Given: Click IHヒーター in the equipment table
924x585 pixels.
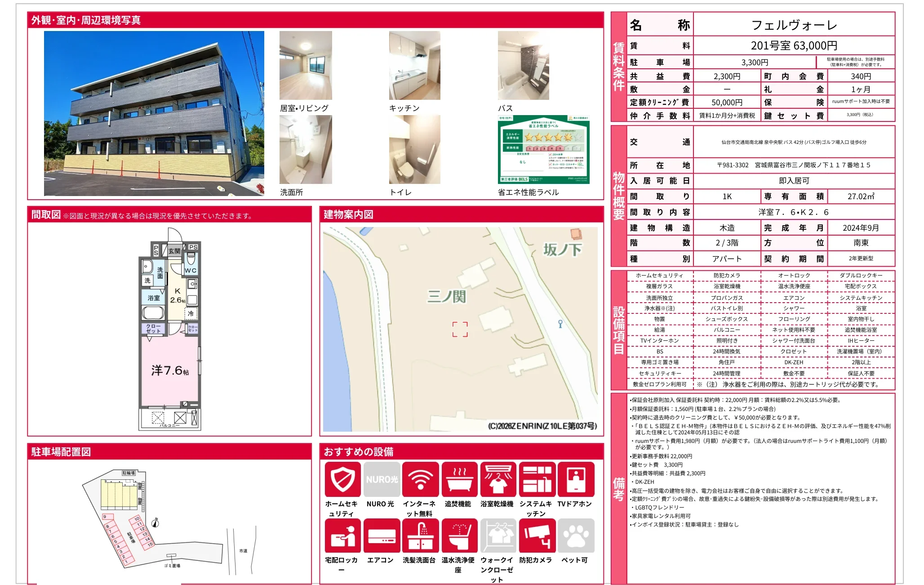Looking at the screenshot, I should [x=861, y=340].
